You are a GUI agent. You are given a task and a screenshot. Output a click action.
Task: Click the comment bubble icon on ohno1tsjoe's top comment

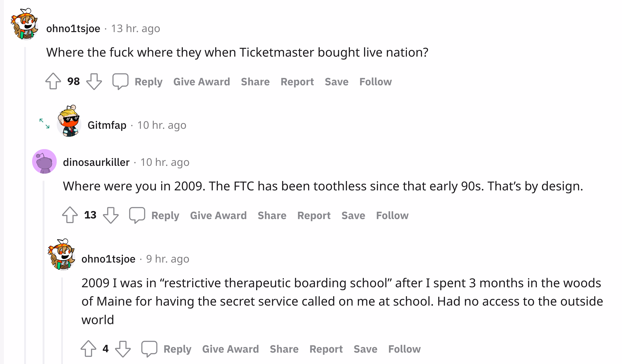tap(120, 81)
